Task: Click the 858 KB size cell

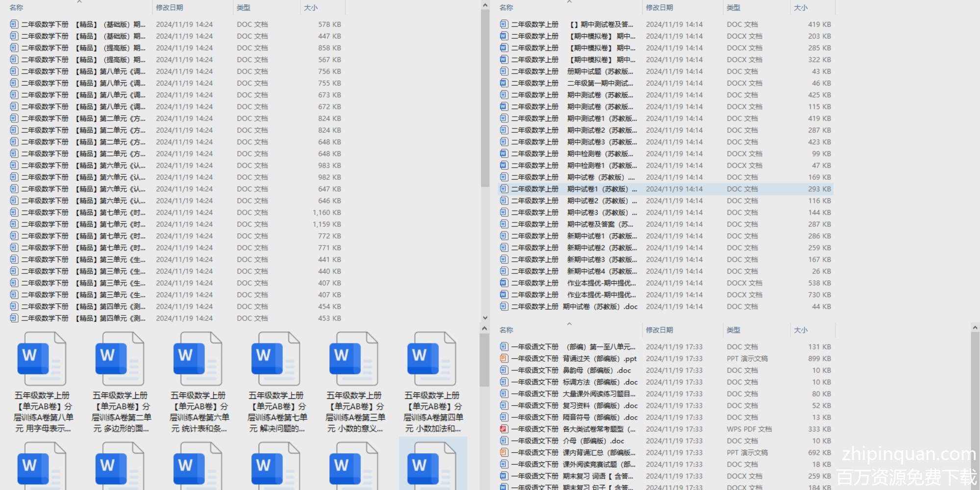Action: click(330, 48)
